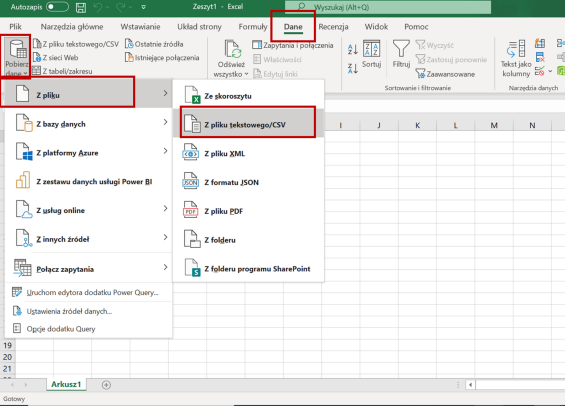Select the Dane ribbon tab
This screenshot has height=406, width=565.
pyautogui.click(x=293, y=27)
